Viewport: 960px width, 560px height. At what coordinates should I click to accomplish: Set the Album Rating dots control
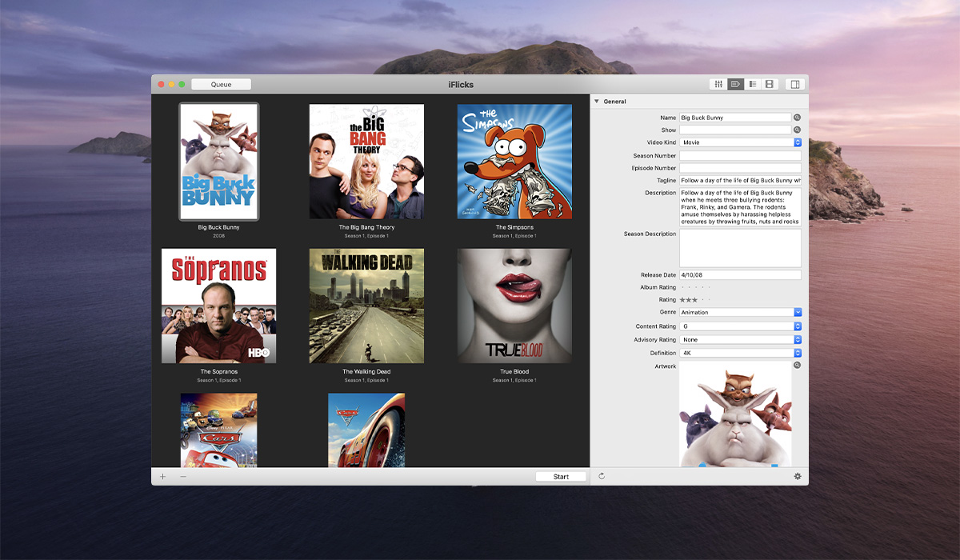tap(694, 287)
